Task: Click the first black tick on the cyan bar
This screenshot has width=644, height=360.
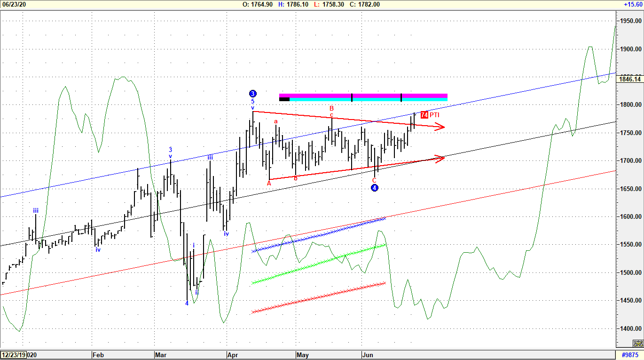Action: coord(352,97)
